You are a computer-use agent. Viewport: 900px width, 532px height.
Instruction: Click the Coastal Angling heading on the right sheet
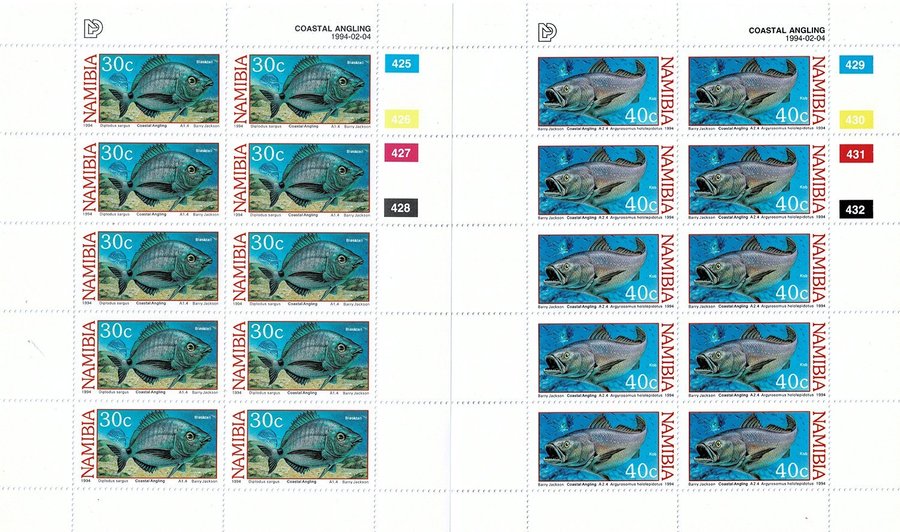coord(786,30)
